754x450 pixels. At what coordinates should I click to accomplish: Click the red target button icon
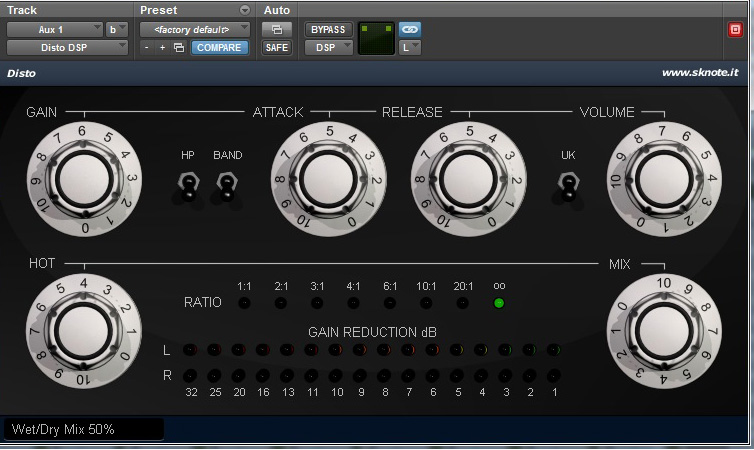pos(736,29)
